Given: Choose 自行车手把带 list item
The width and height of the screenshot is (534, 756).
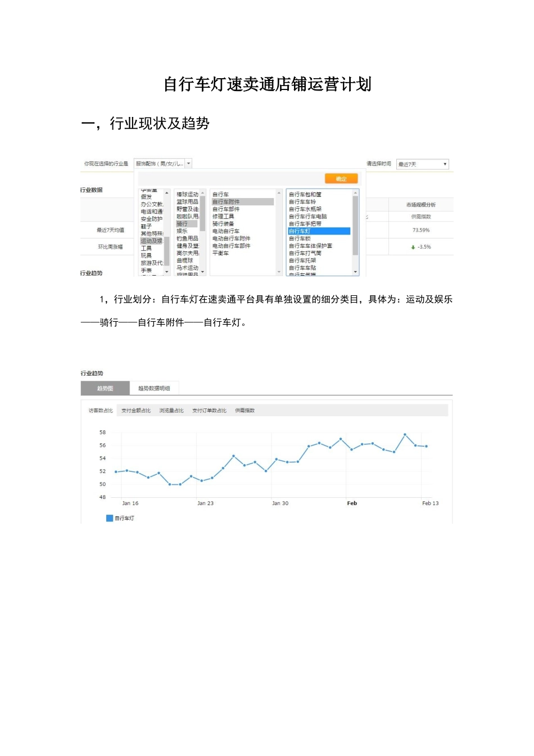Looking at the screenshot, I should (x=305, y=224).
